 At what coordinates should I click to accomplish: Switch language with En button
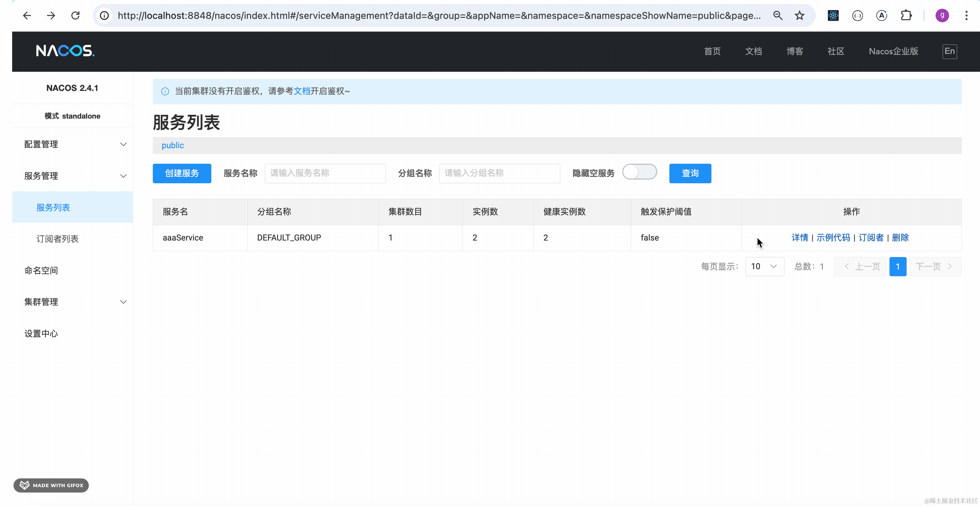[x=949, y=52]
